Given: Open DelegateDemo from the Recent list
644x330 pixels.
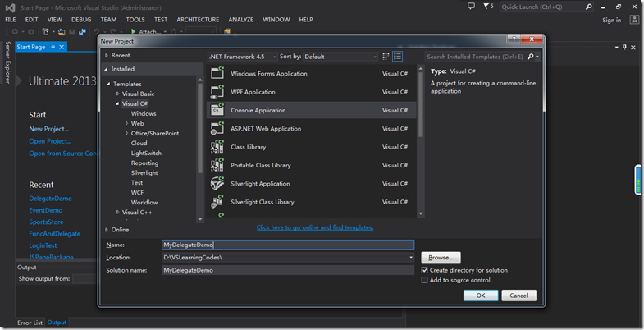Looking at the screenshot, I should click(x=51, y=199).
